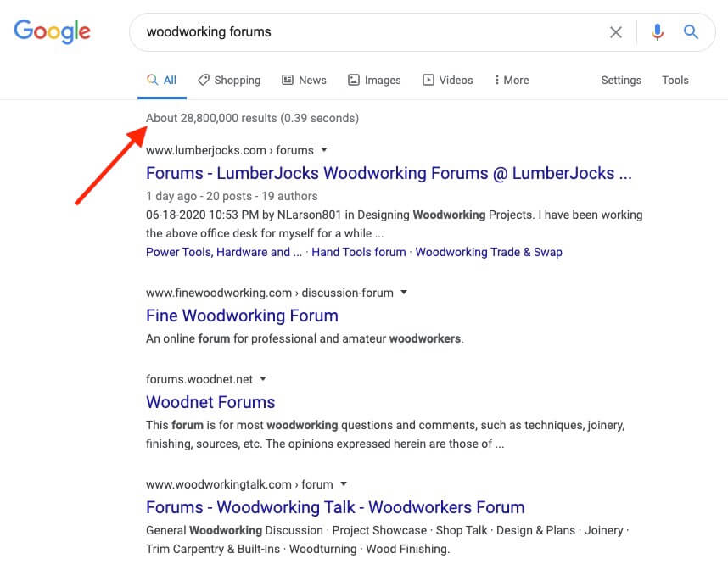Image resolution: width=728 pixels, height=570 pixels.
Task: Clear the search query using the X icon
Action: (616, 32)
